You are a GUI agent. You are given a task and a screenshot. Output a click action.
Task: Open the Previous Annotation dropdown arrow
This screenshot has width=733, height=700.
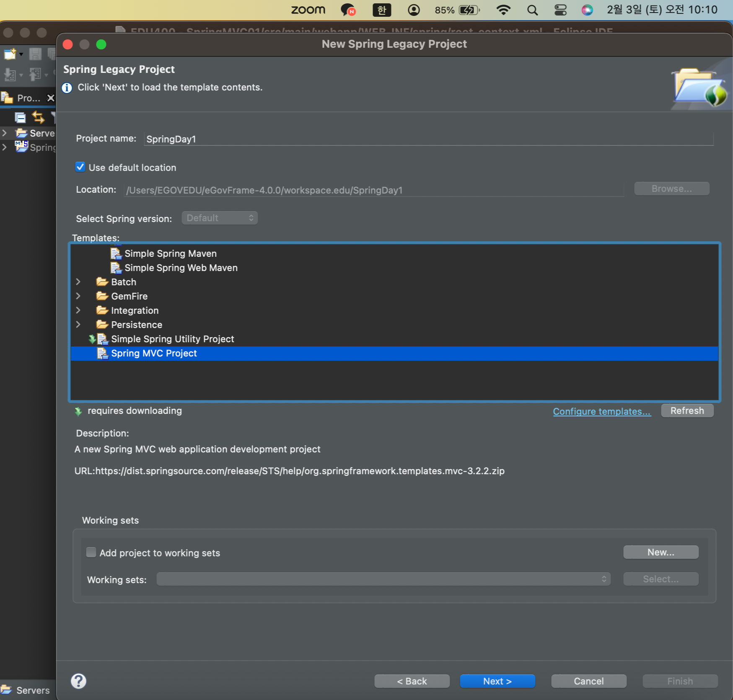(x=46, y=75)
